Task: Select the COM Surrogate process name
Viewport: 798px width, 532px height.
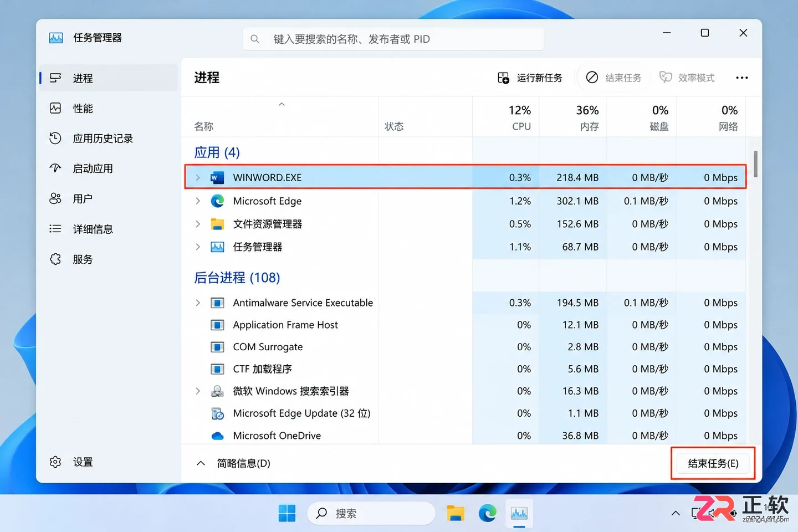Action: 268,347
